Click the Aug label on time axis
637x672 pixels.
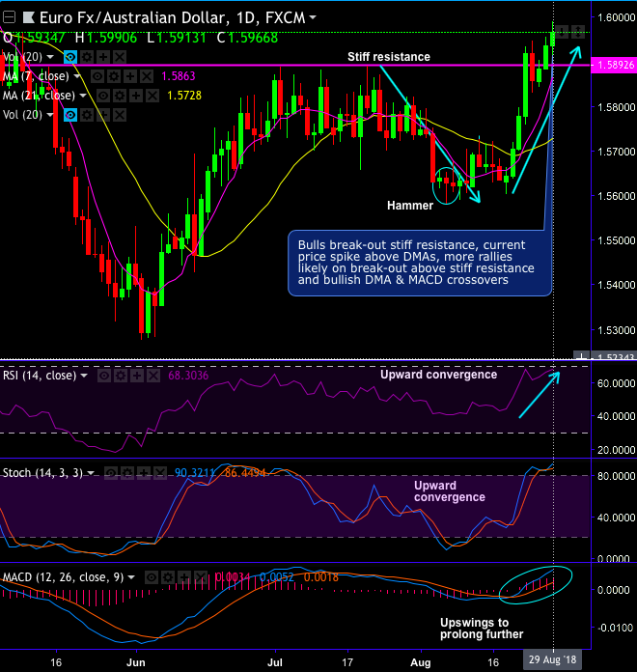421,662
